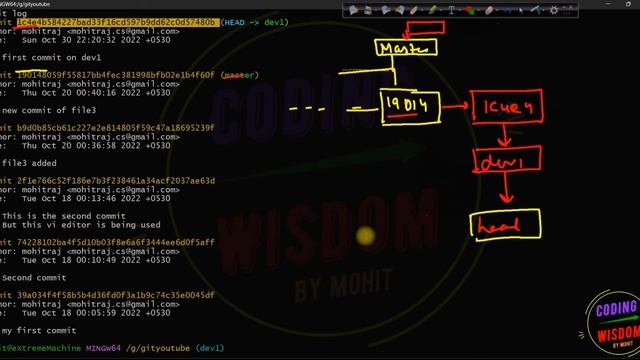The image size is (640, 360).
Task: Open the red-green shapes tool
Action: click(471, 10)
